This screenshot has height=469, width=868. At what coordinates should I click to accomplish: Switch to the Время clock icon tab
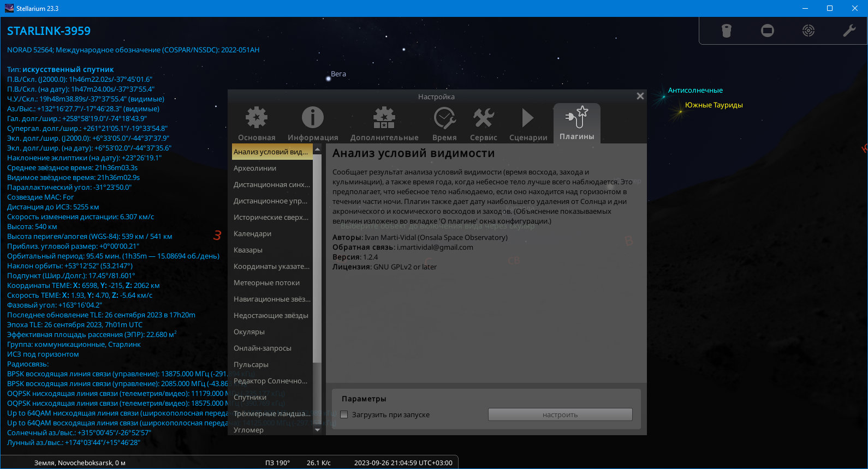pyautogui.click(x=444, y=118)
